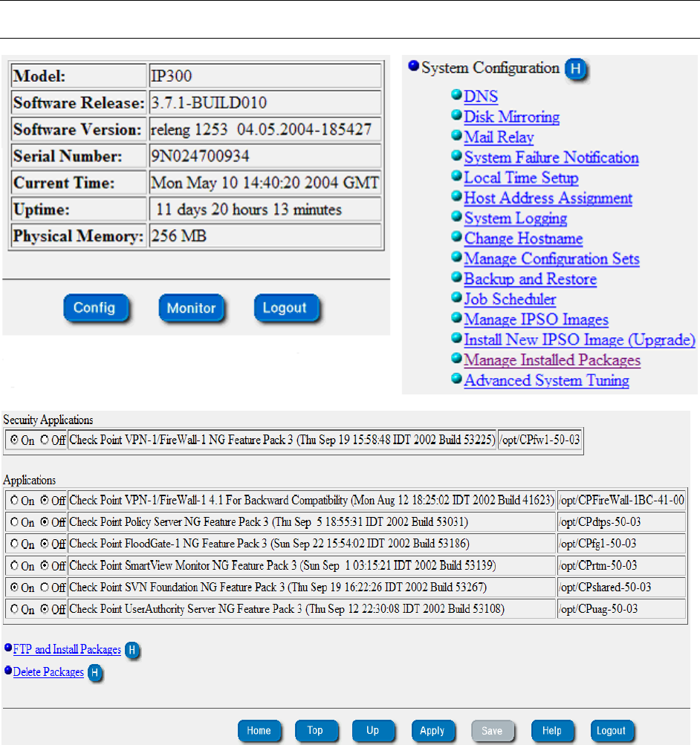Screen dimensions: 700x745
Task: Open Local Time Setup link
Action: point(521,178)
